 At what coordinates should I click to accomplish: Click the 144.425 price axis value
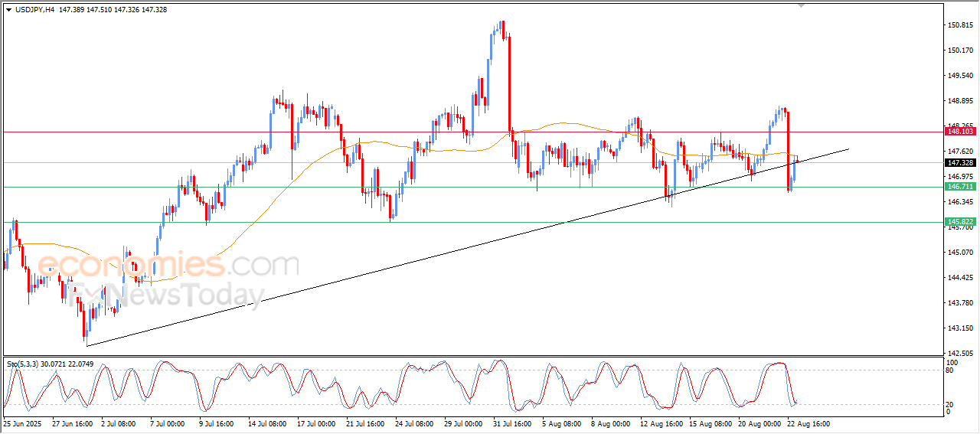pyautogui.click(x=960, y=278)
